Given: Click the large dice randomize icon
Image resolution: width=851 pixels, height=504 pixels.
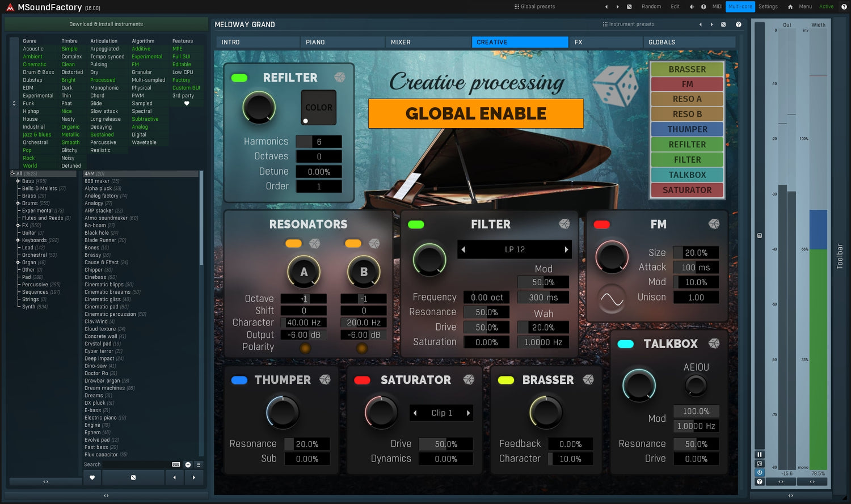Looking at the screenshot, I should click(x=616, y=86).
